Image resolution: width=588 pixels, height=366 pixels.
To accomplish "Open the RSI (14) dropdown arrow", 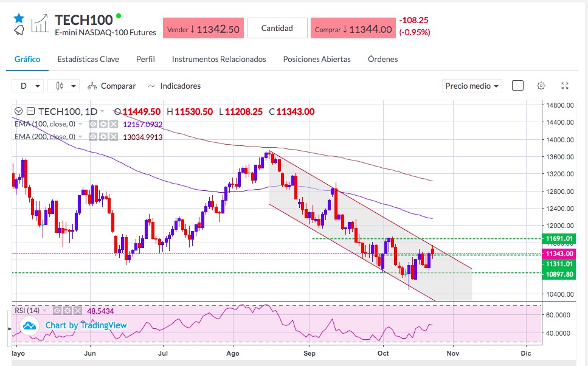I will point(44,311).
